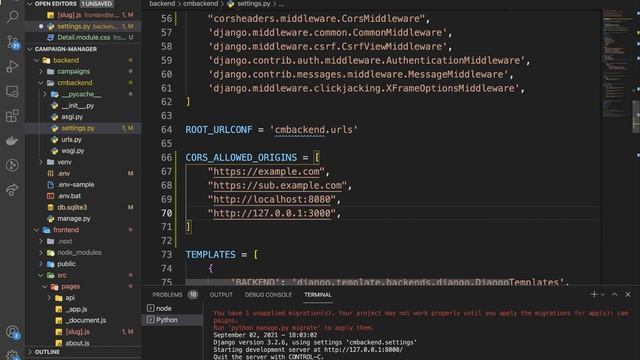Screen dimensions: 640x360
Task: Click the backend breadcrumb
Action: (x=162, y=4)
